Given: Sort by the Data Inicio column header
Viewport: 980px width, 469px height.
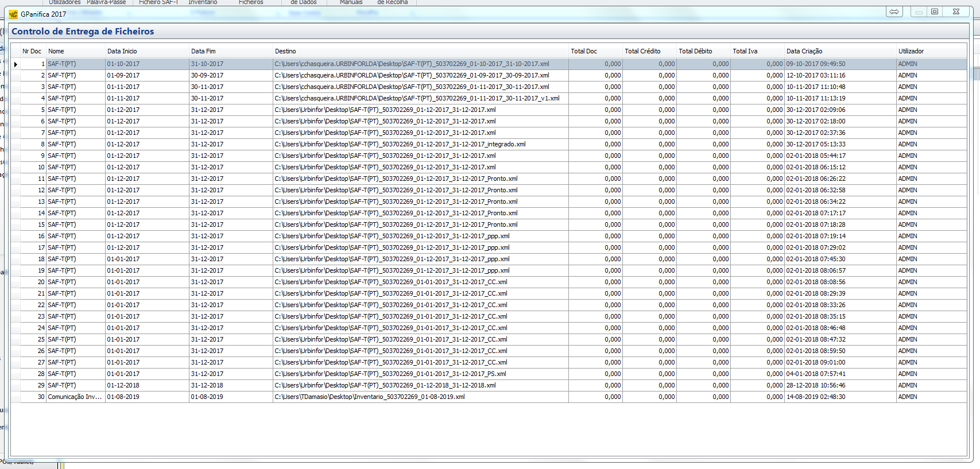Looking at the screenshot, I should (122, 51).
